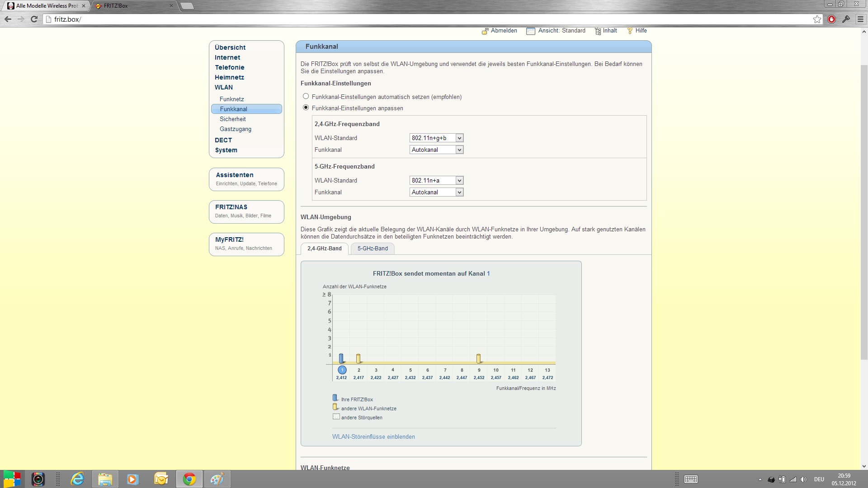Open WLAN menu in sidebar
The width and height of the screenshot is (868, 488).
tap(224, 87)
